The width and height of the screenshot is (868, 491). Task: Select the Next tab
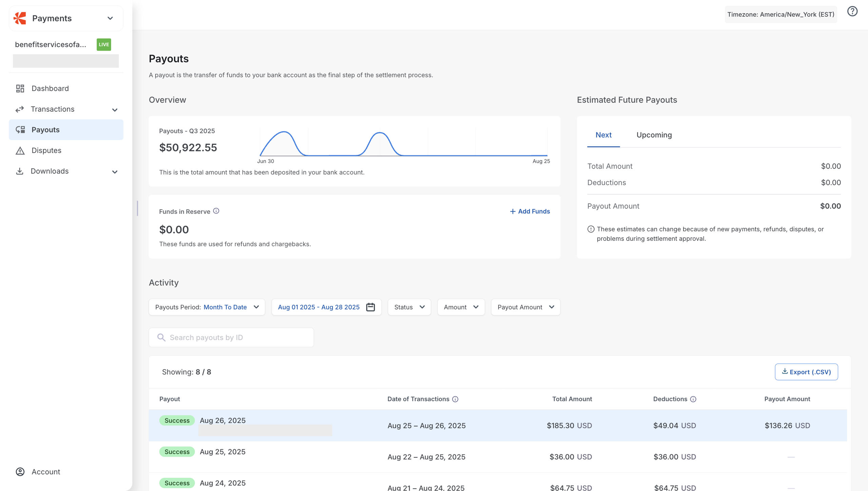pyautogui.click(x=603, y=135)
